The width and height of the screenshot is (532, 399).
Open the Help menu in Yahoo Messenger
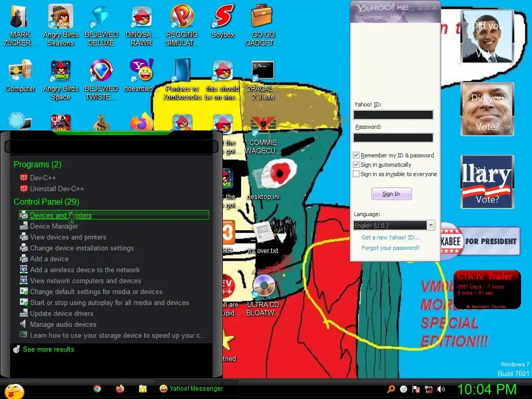pos(396,17)
